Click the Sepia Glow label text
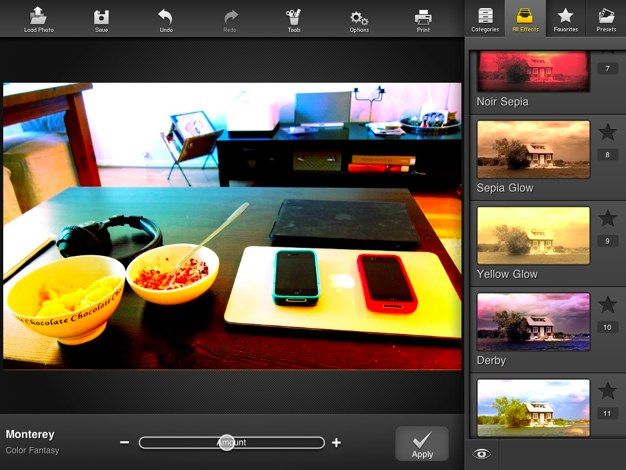Screen dimensions: 626x470 (505, 188)
